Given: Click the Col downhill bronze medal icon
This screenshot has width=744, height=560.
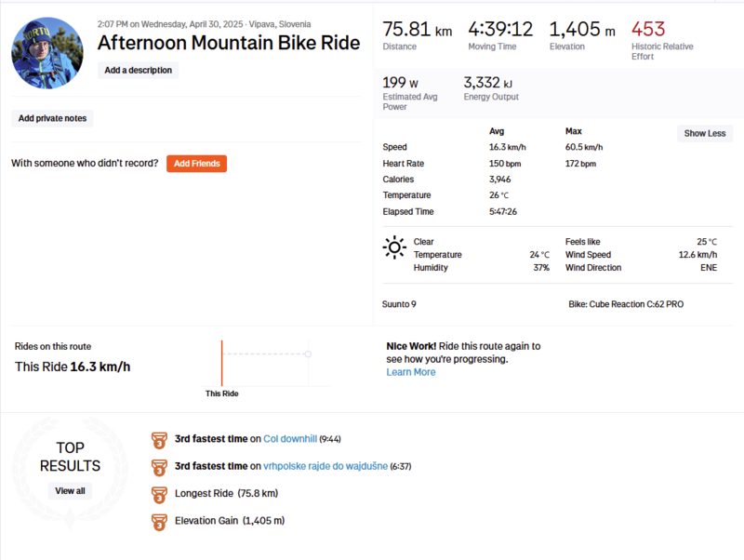Looking at the screenshot, I should coord(158,439).
